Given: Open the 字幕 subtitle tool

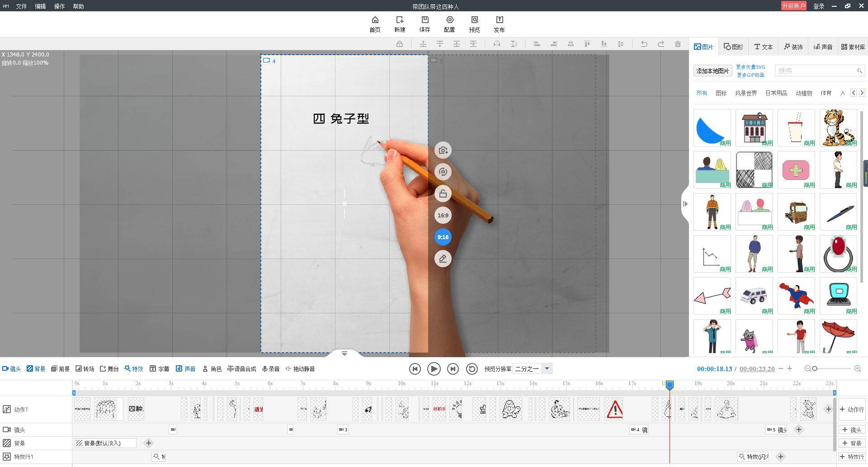Looking at the screenshot, I should 160,368.
